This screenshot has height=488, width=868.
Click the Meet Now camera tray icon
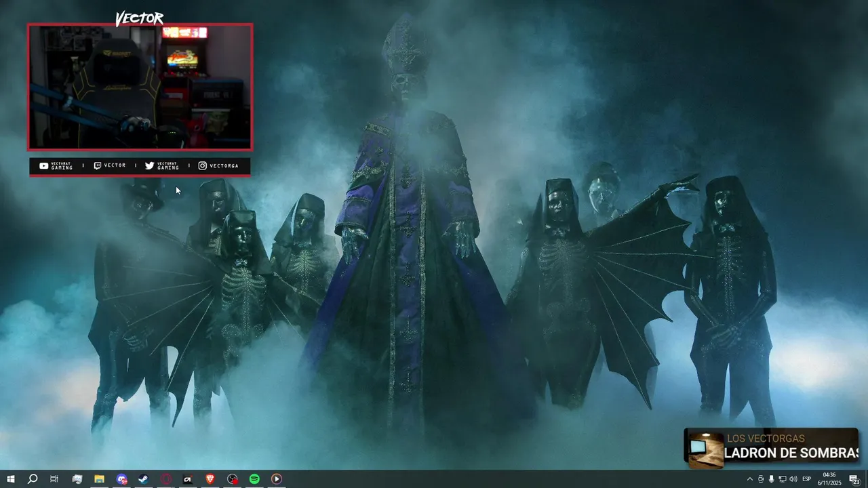coord(761,479)
